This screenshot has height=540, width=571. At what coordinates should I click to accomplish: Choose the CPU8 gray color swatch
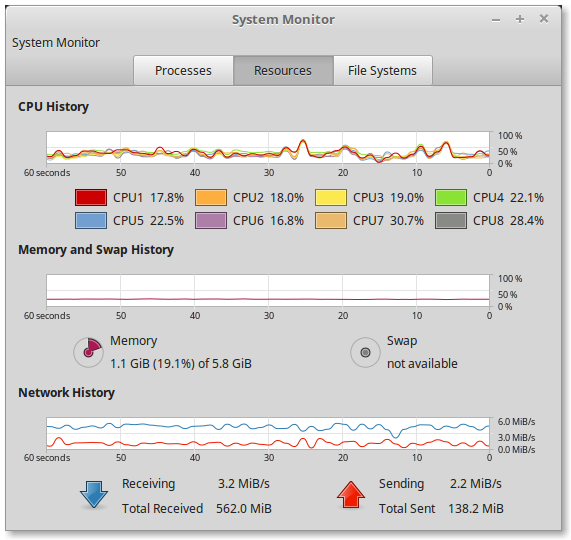451,221
